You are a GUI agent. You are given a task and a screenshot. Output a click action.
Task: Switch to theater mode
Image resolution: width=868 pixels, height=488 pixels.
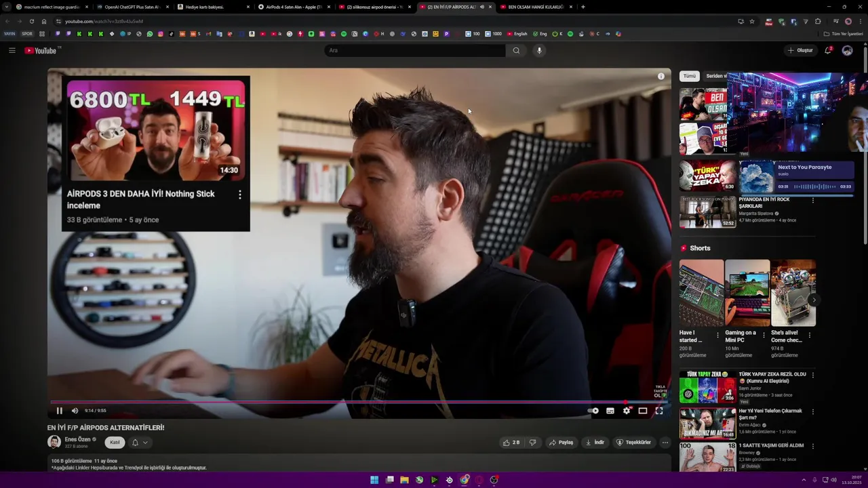point(642,411)
